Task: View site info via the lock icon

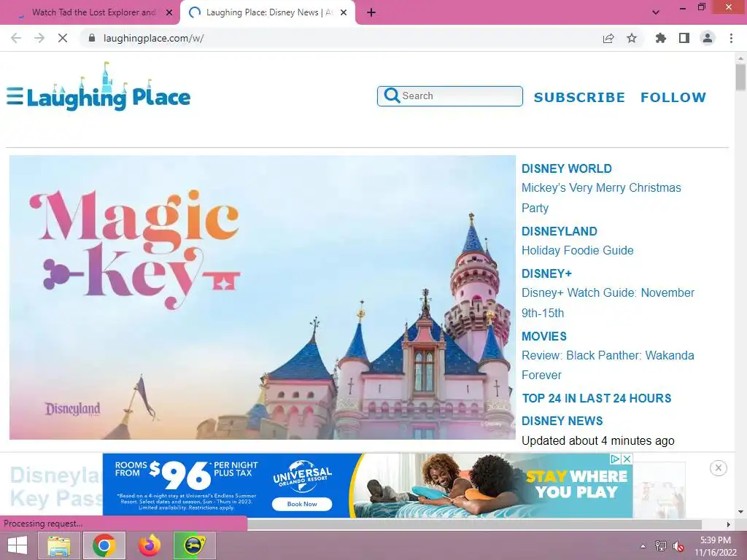Action: click(x=92, y=38)
